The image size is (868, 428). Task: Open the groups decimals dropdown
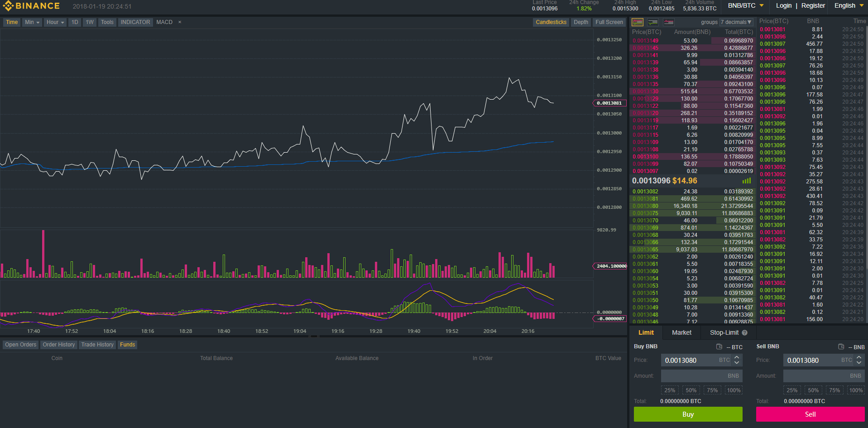coord(736,22)
